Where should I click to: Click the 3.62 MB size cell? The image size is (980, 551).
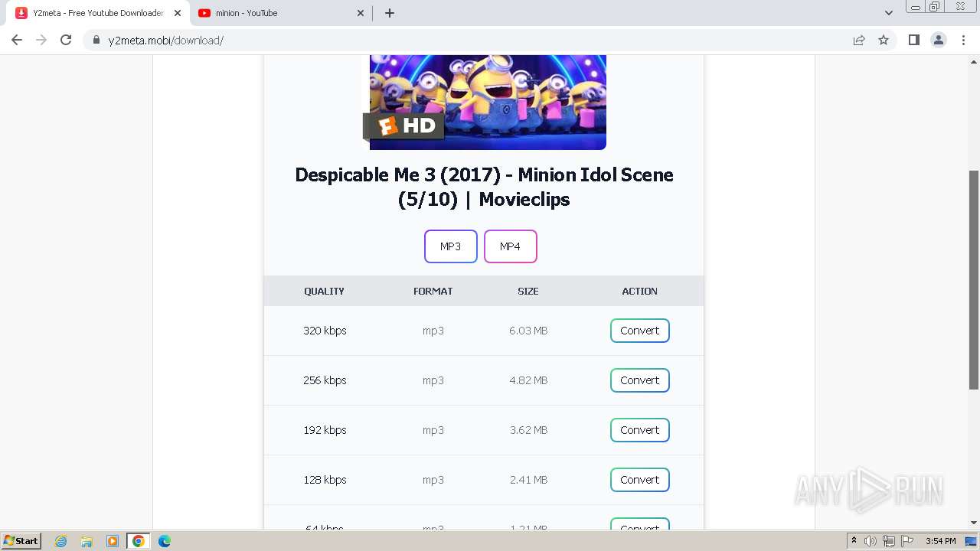click(x=528, y=430)
